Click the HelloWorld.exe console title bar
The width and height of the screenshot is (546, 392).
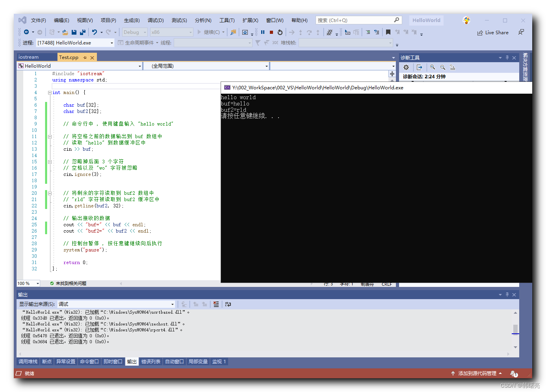click(x=376, y=88)
